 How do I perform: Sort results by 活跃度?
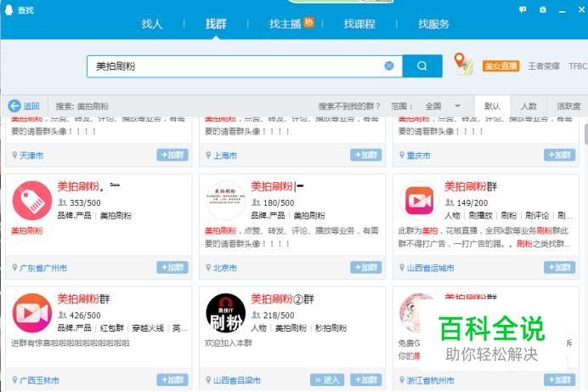coord(568,106)
